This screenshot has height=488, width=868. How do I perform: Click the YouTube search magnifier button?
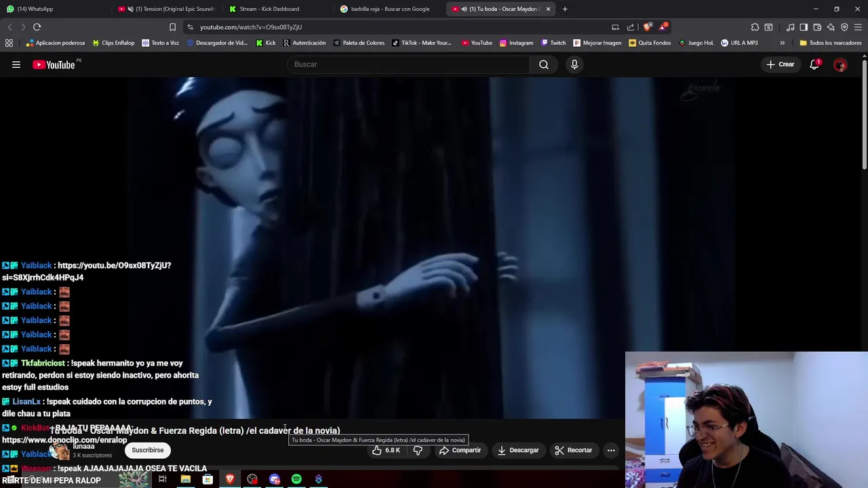(x=544, y=64)
